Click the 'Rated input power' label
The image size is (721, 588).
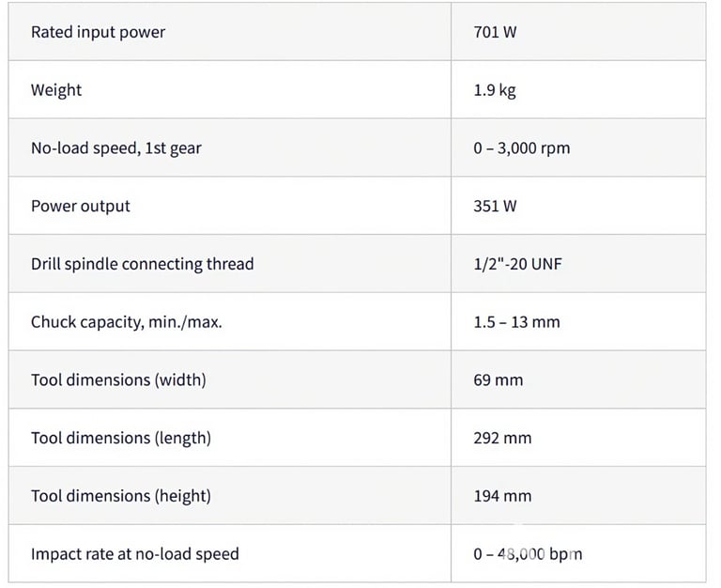pyautogui.click(x=98, y=32)
